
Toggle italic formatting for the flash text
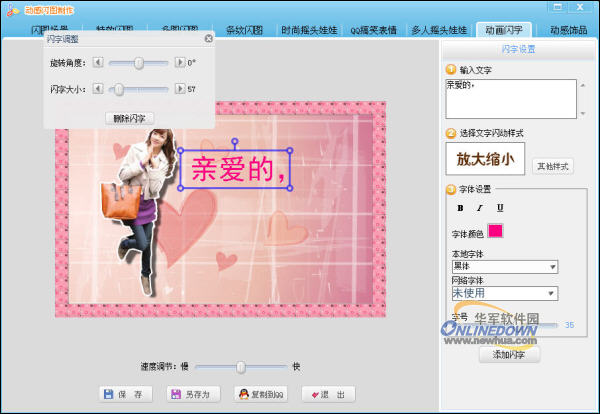[x=480, y=208]
